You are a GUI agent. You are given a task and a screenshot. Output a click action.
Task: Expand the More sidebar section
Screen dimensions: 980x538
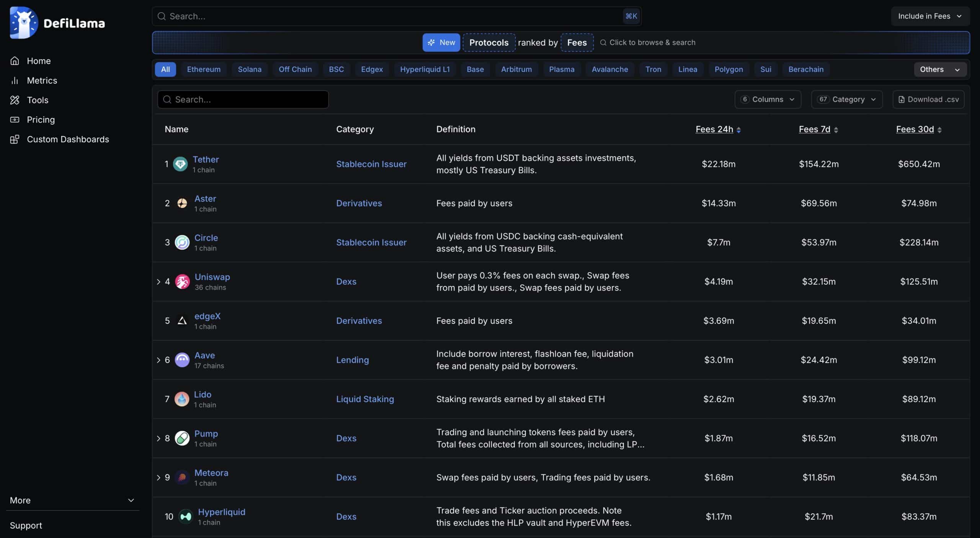tap(73, 500)
